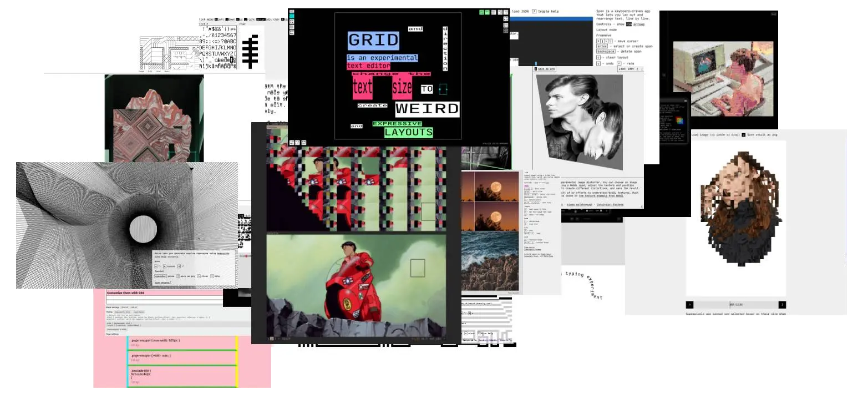Screen dimensions: 868x398
Task: Click the teal cursor box next to "TO"
Action: (443, 89)
